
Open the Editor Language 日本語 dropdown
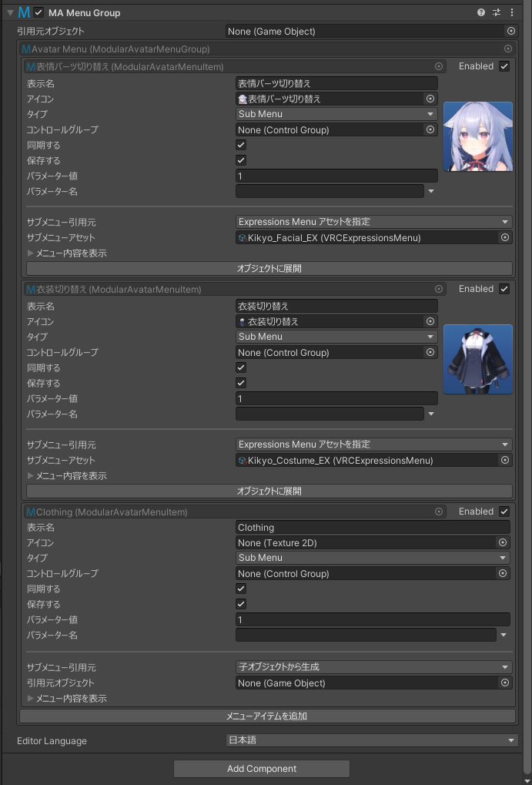[372, 740]
